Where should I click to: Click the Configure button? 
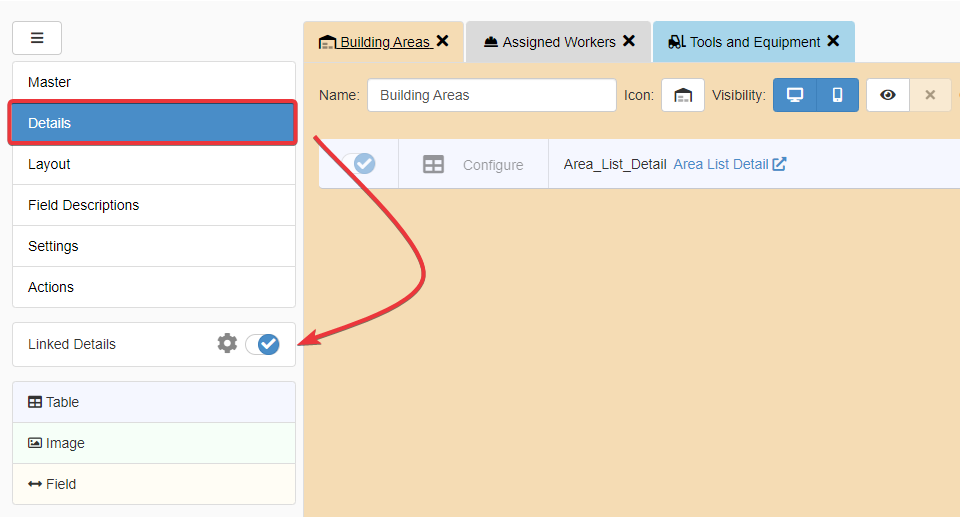492,165
